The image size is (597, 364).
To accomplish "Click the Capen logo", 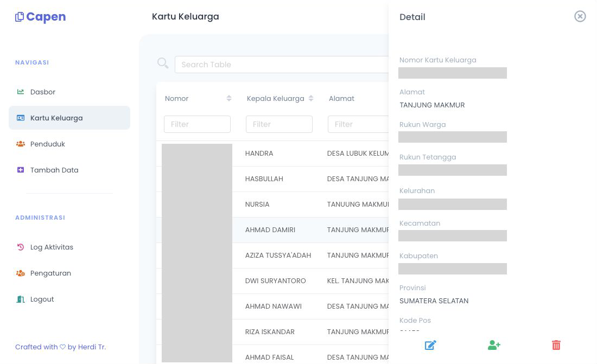I will click(41, 17).
